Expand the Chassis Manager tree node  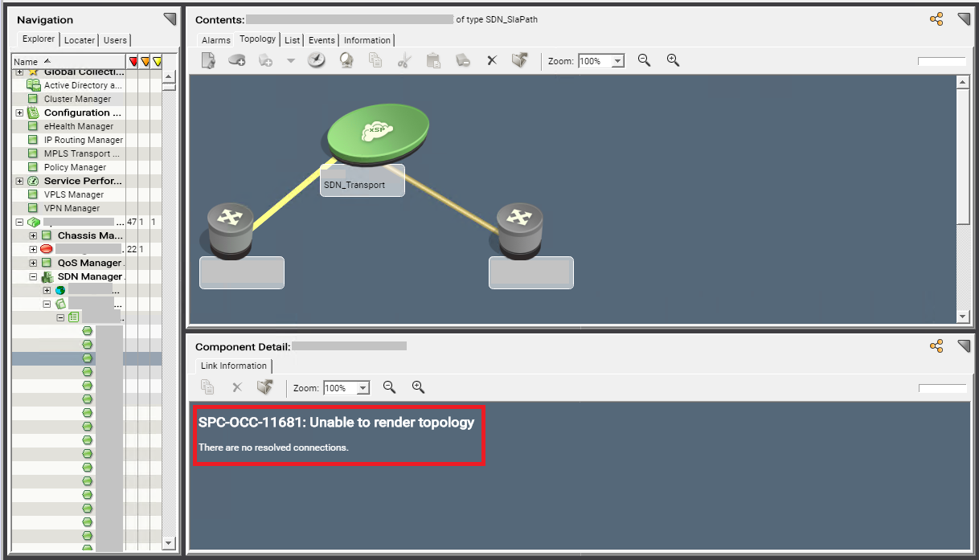33,235
